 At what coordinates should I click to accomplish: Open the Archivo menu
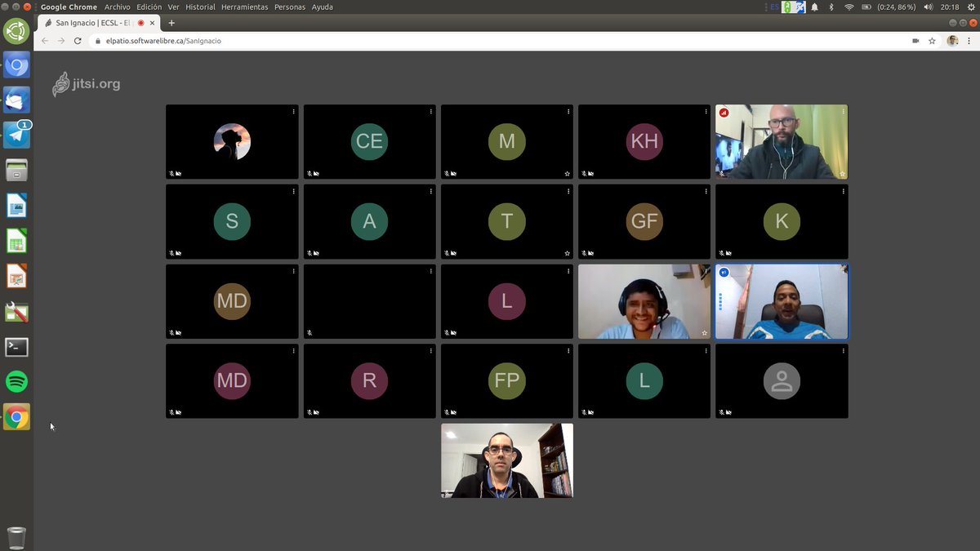[x=118, y=7]
